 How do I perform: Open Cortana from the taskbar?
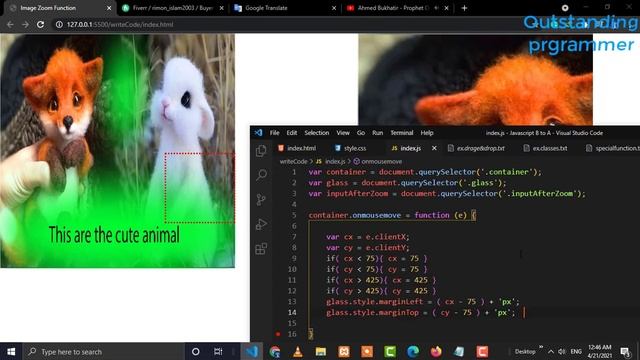click(196, 351)
